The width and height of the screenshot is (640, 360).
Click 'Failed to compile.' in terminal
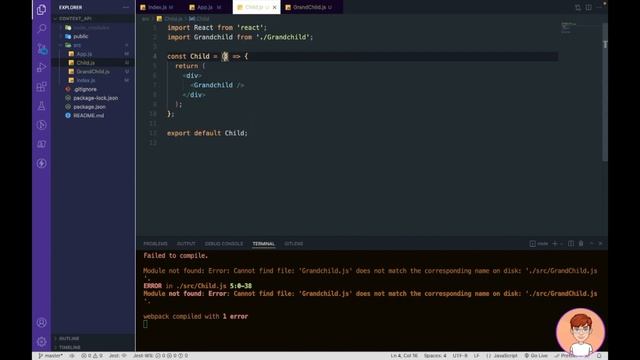[176, 256]
